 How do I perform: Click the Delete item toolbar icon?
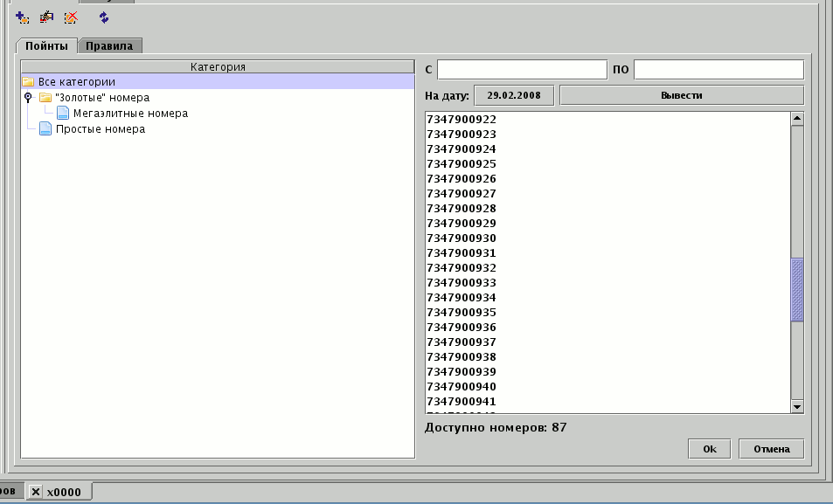[71, 17]
